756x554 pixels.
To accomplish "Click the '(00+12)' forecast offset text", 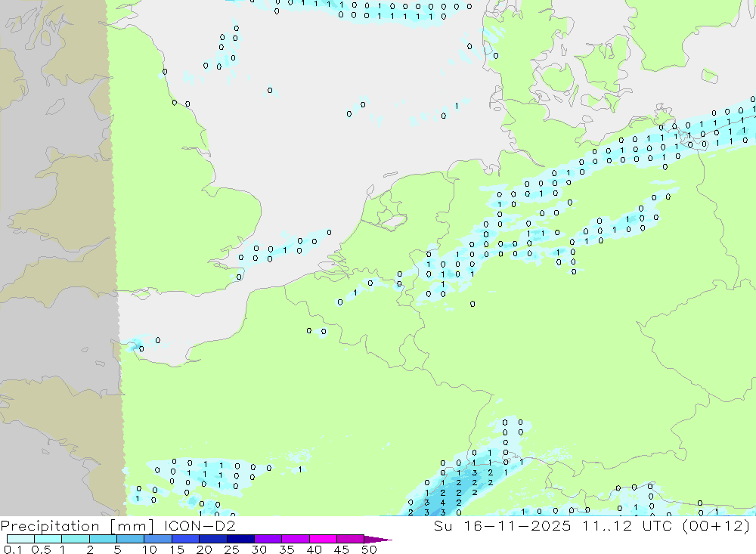I will click(716, 526).
